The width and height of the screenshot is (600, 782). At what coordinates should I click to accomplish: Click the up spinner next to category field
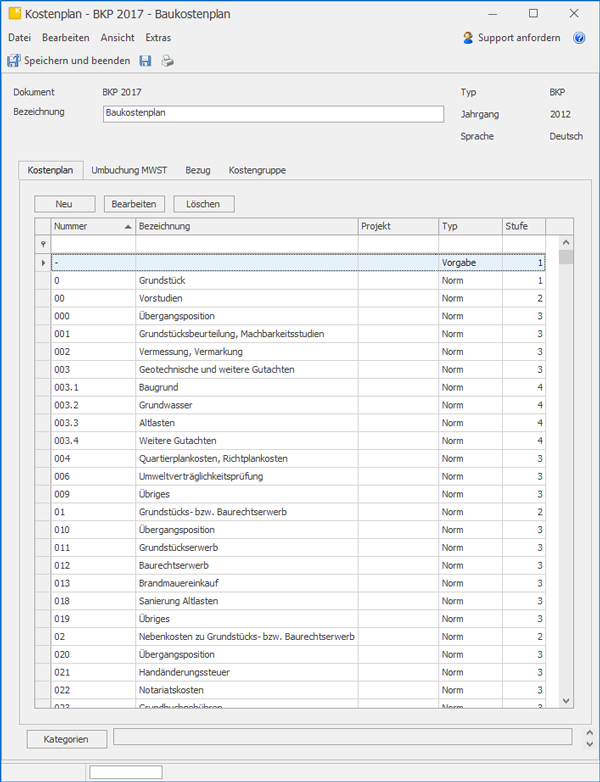click(x=590, y=734)
